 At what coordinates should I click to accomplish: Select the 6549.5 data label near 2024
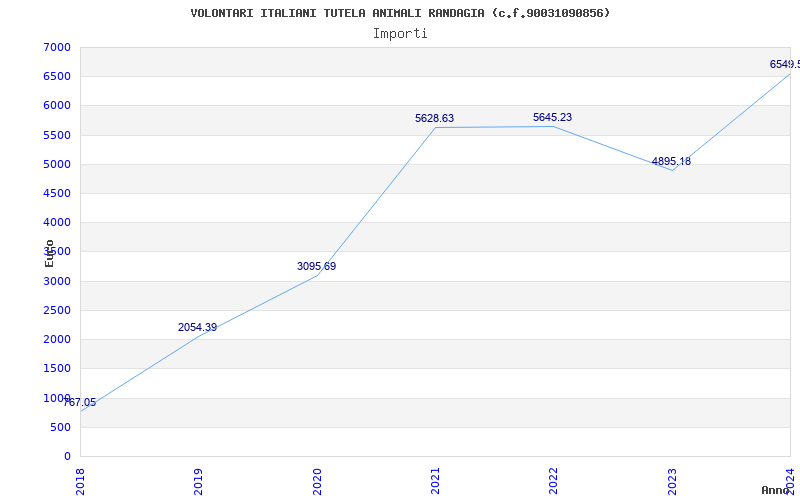coord(785,64)
